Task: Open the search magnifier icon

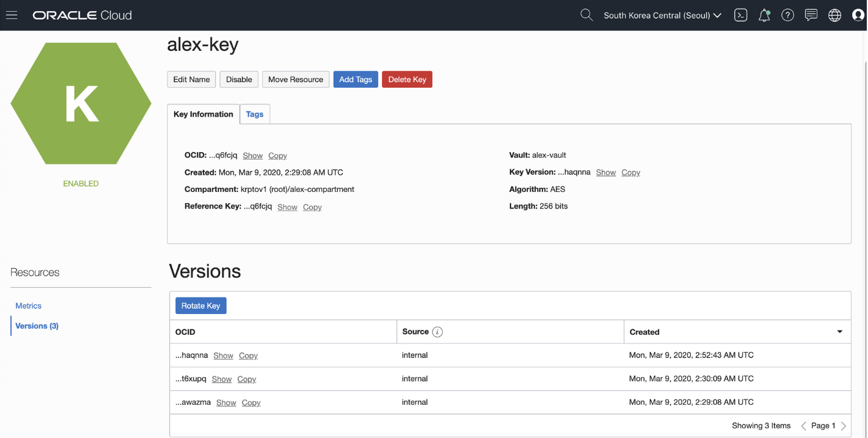Action: tap(587, 15)
